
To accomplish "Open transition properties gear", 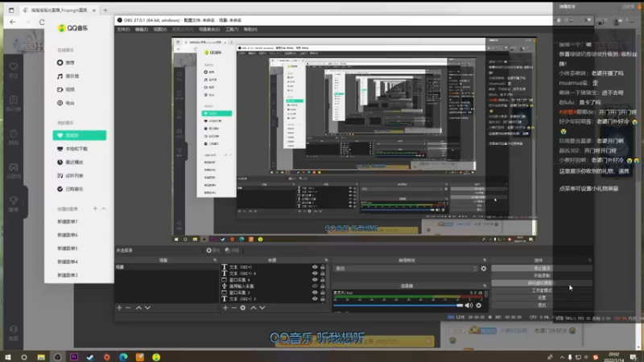I will click(484, 269).
